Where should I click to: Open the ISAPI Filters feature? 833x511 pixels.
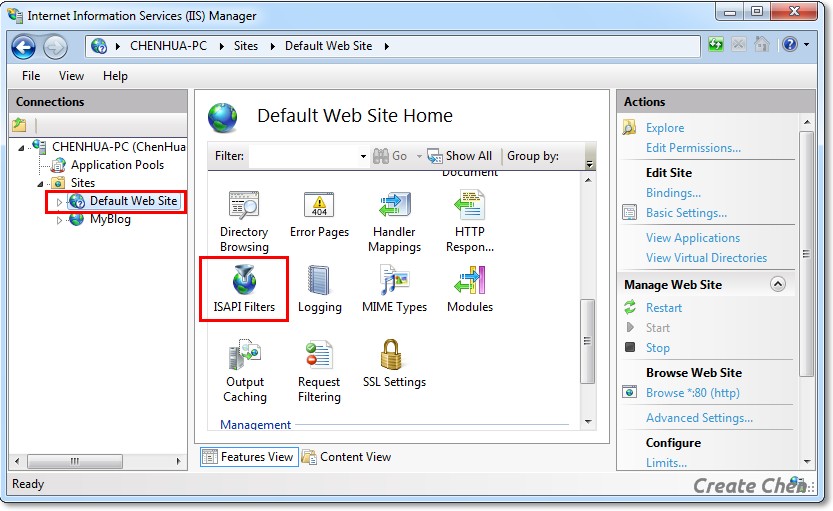tap(244, 288)
